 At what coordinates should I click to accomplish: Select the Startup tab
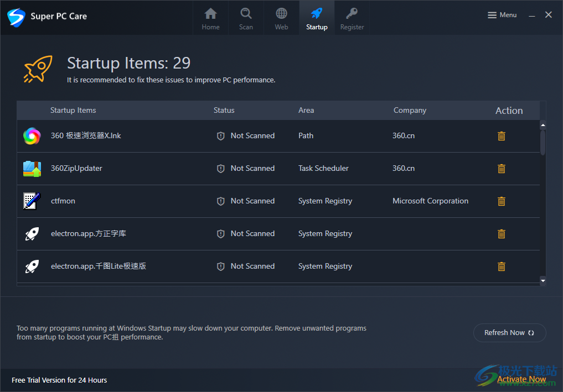(x=317, y=18)
